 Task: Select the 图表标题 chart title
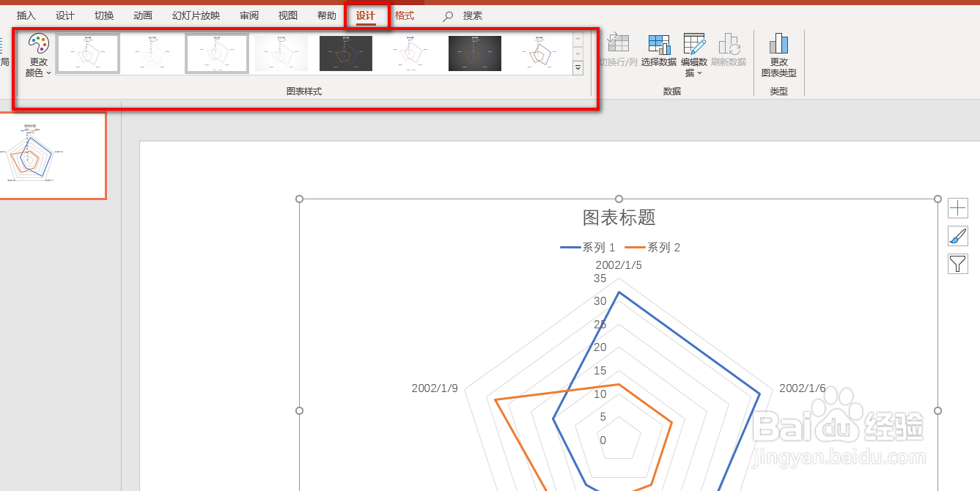619,217
